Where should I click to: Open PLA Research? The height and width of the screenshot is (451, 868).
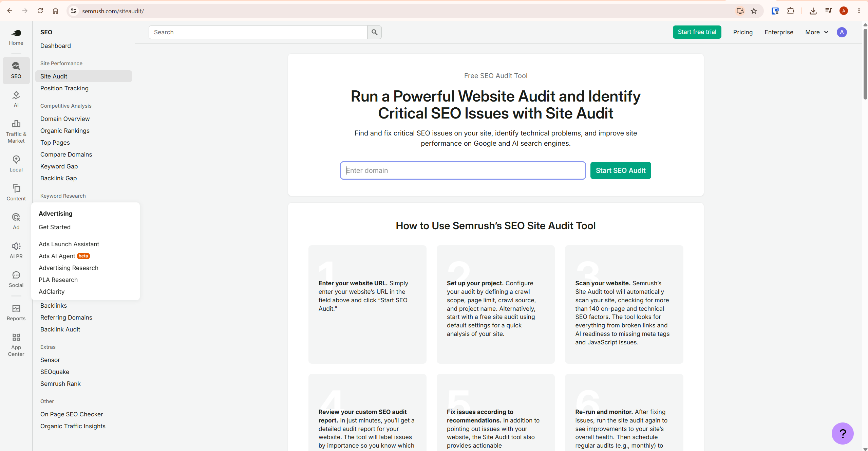pos(58,280)
